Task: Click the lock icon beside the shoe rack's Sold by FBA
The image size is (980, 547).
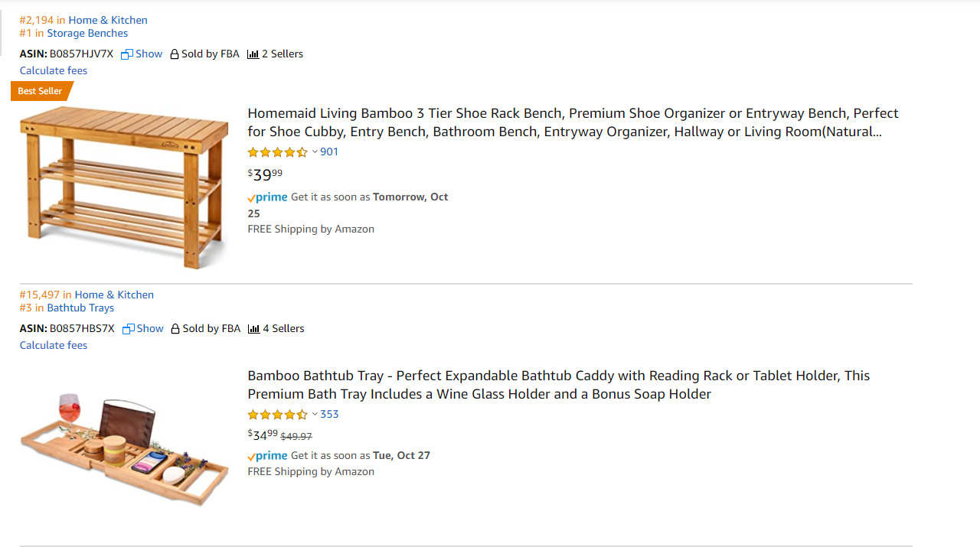Action: coord(175,54)
